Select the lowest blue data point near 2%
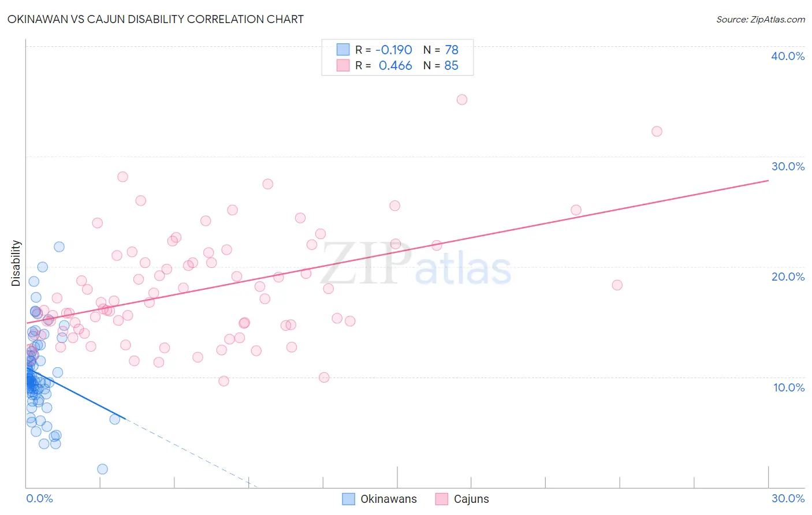 coord(102,469)
